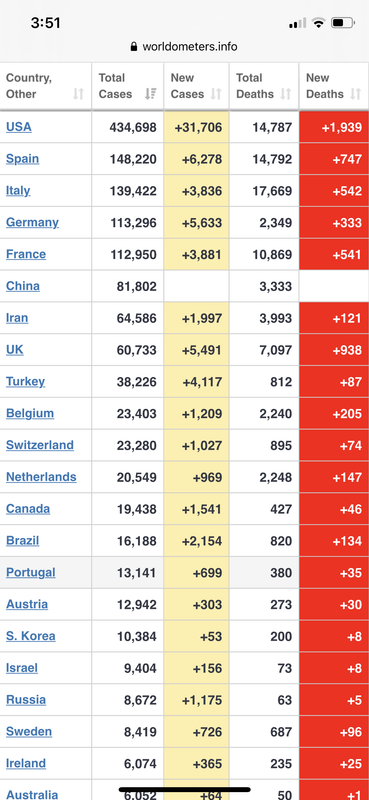
Task: Tap the Wi-Fi status icon
Action: pos(318,23)
